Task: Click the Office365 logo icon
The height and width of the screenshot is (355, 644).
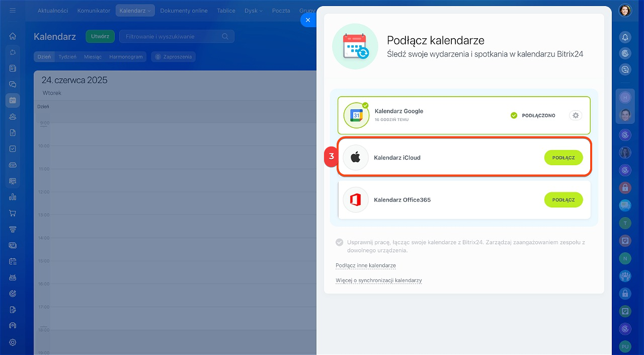Action: 356,200
